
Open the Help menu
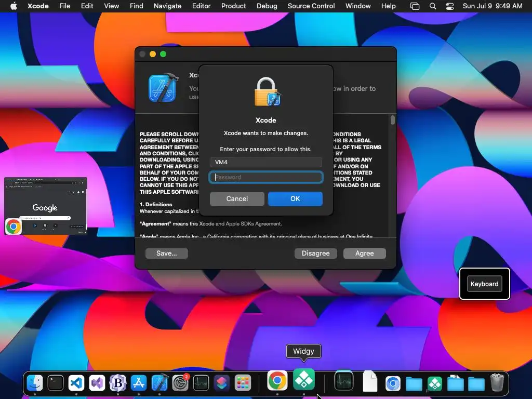(x=388, y=6)
